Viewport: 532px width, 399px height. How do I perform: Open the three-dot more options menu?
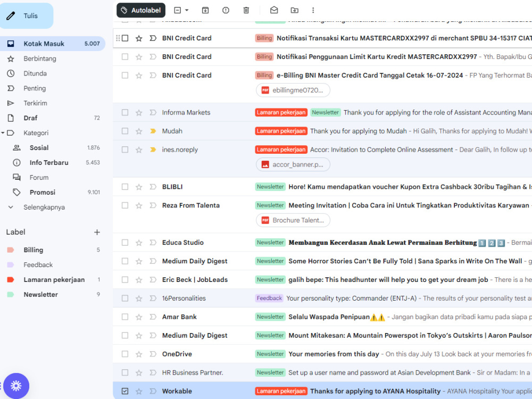[313, 10]
